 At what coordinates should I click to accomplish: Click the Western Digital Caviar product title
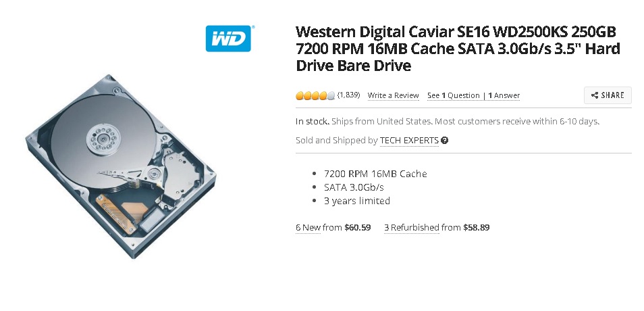pyautogui.click(x=458, y=49)
